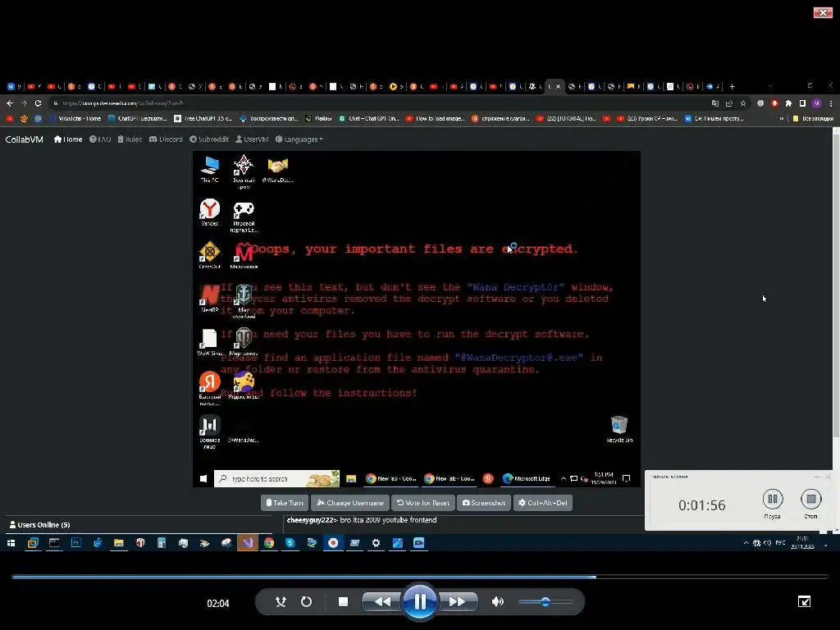Turn on shuffle in the media player
Screen dimensions: 840x630
281,601
